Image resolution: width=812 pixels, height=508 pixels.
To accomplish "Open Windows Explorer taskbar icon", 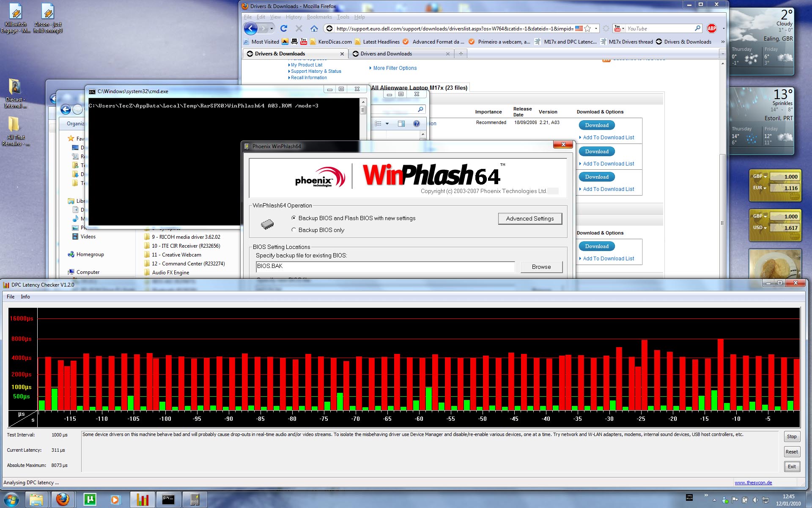I will point(37,500).
